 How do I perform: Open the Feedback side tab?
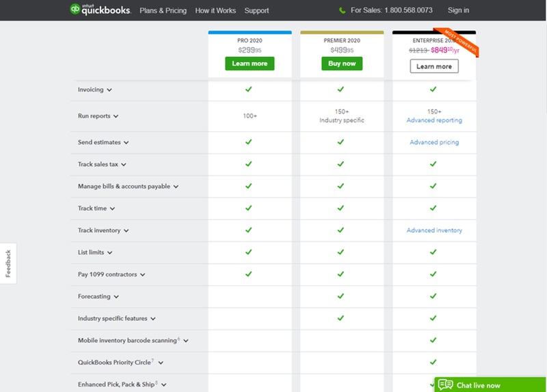[8, 263]
